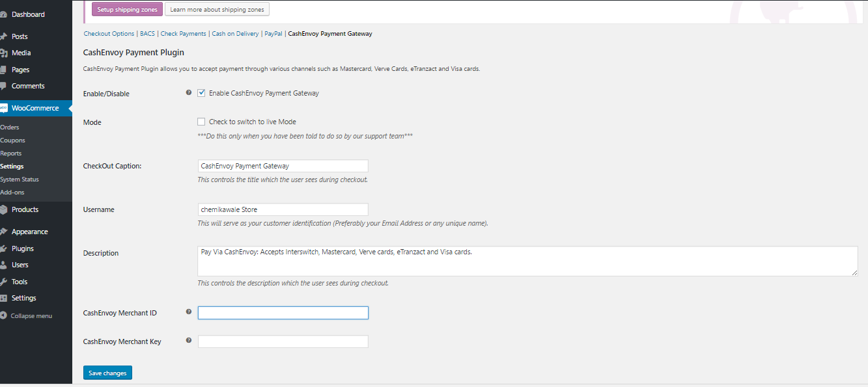
Task: Click inside the Description text area
Action: point(527,261)
